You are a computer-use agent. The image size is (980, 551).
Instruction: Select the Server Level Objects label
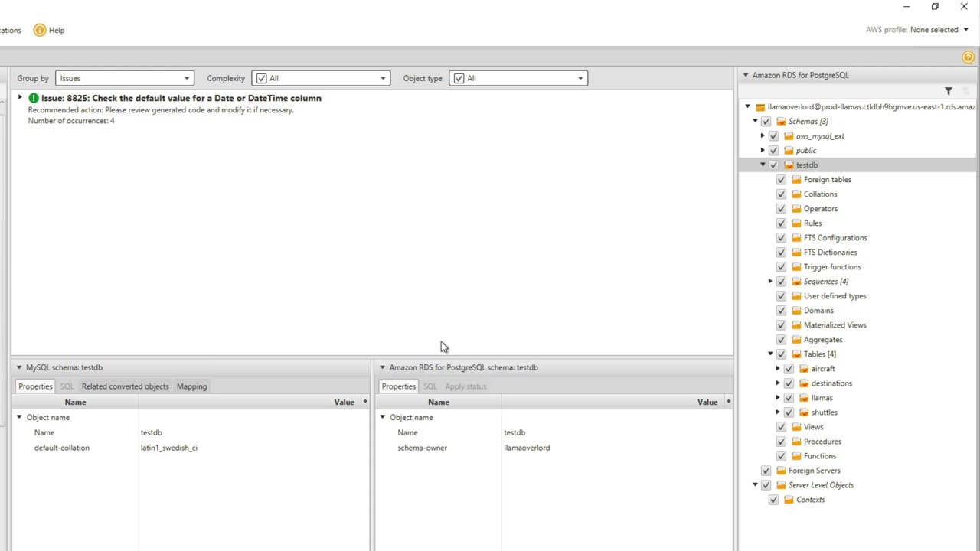pos(821,485)
